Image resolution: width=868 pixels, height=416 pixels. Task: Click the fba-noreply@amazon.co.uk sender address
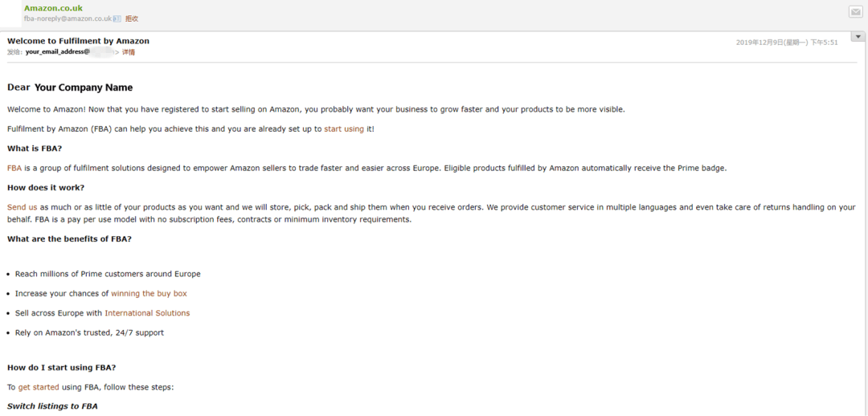[68, 18]
